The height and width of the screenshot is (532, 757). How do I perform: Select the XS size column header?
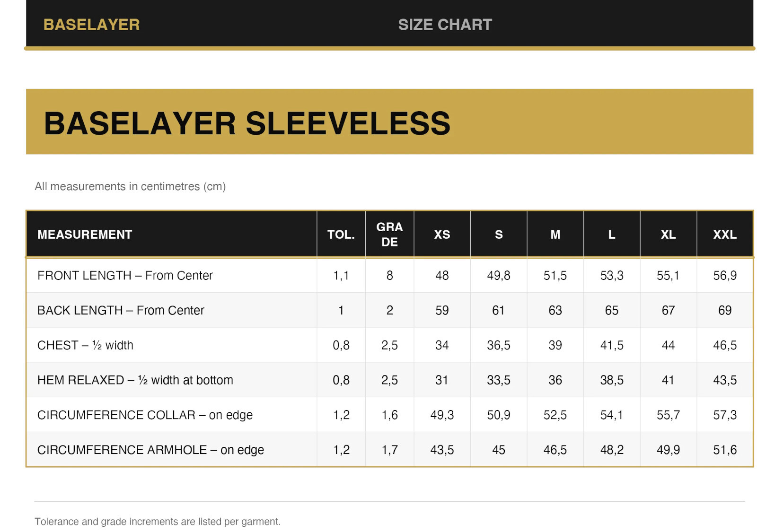coord(442,235)
